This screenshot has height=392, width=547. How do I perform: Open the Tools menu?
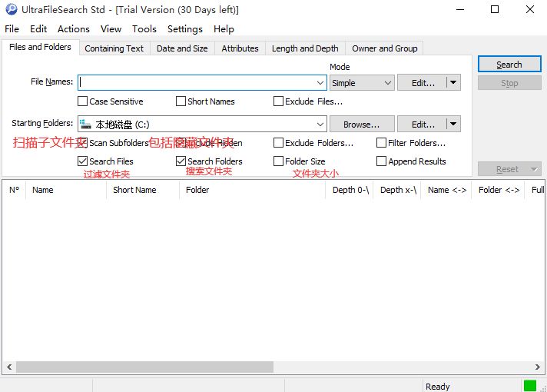tap(144, 29)
